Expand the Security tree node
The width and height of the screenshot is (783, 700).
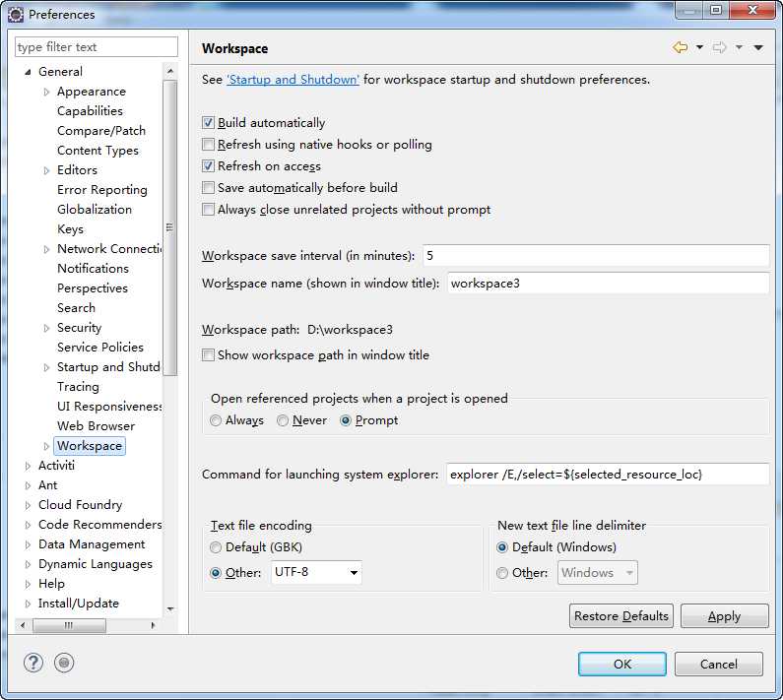click(x=46, y=328)
